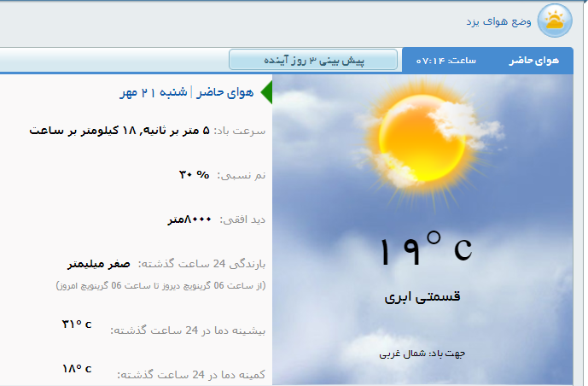Click the Greenwich time range note
This screenshot has height=386, width=588.
(162, 285)
